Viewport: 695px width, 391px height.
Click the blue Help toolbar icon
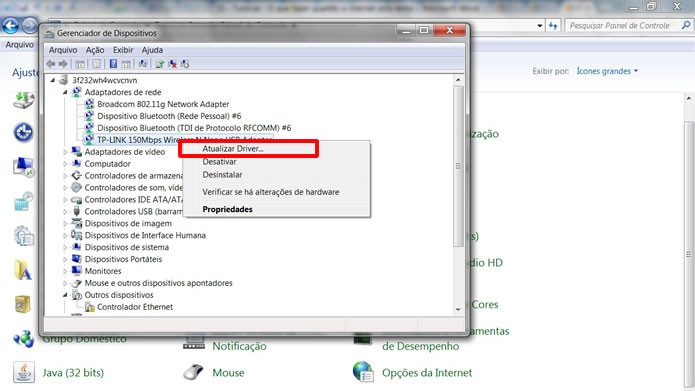[x=113, y=64]
